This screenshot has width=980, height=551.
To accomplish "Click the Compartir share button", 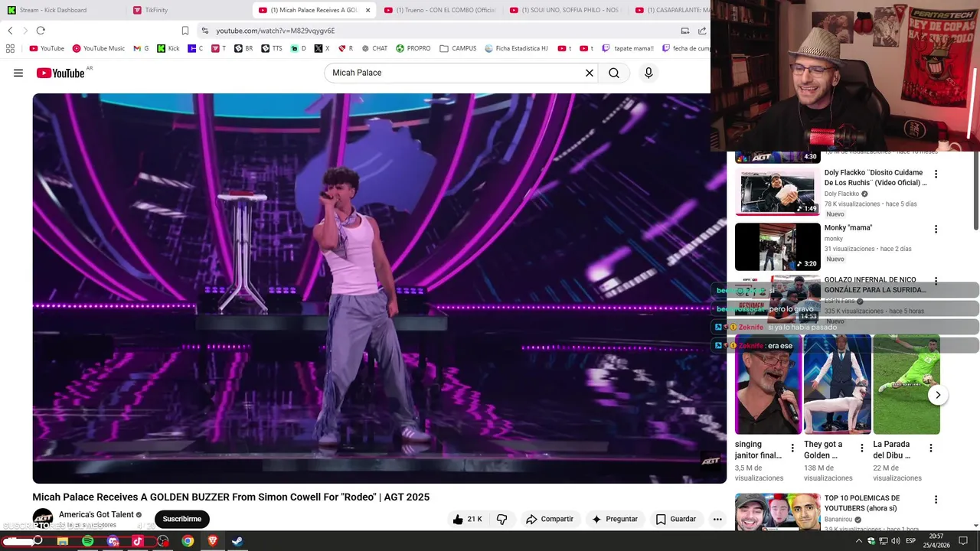I will click(x=550, y=519).
